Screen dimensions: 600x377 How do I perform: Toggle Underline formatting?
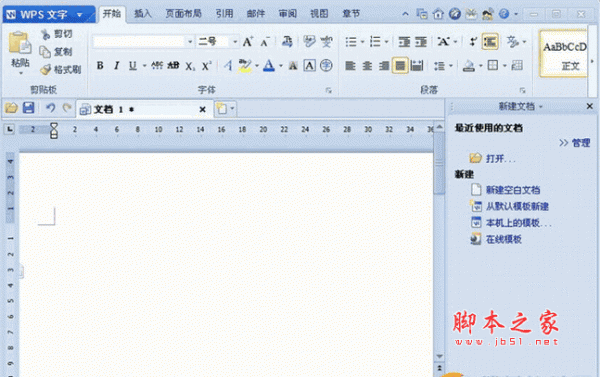pos(132,66)
